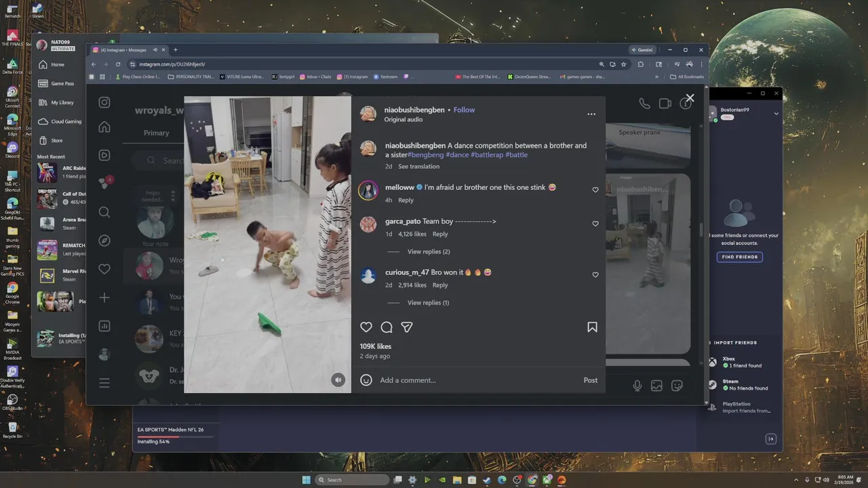
Task: Open the emoji picker in comment box
Action: (366, 380)
